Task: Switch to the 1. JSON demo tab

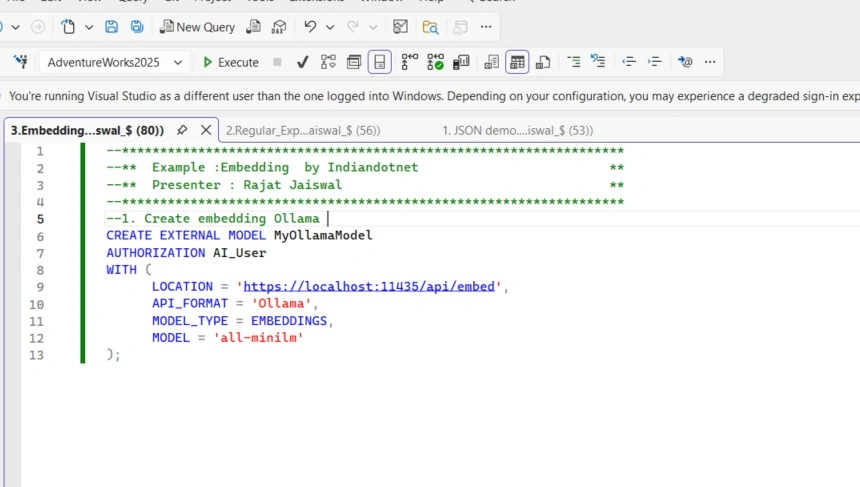Action: point(518,131)
